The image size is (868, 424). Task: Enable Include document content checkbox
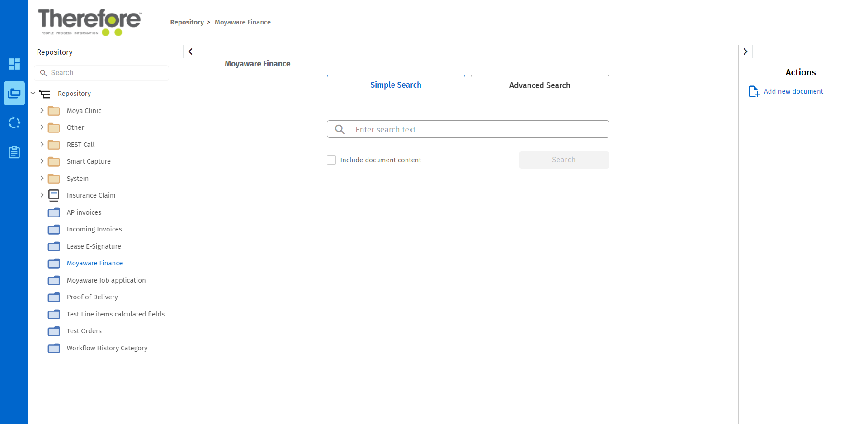coord(331,160)
